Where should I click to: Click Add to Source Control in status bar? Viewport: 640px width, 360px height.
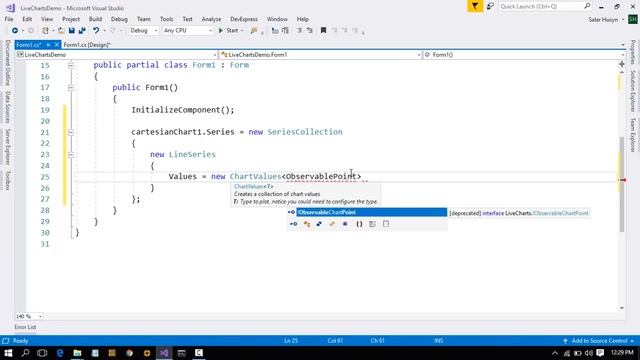coord(598,341)
